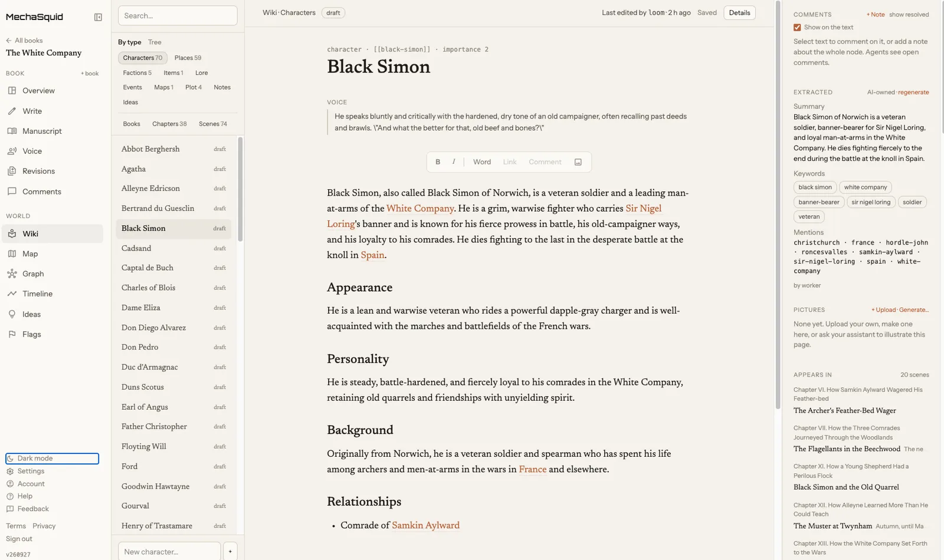Click the Help question mark icon
944x560 pixels.
coord(10,496)
